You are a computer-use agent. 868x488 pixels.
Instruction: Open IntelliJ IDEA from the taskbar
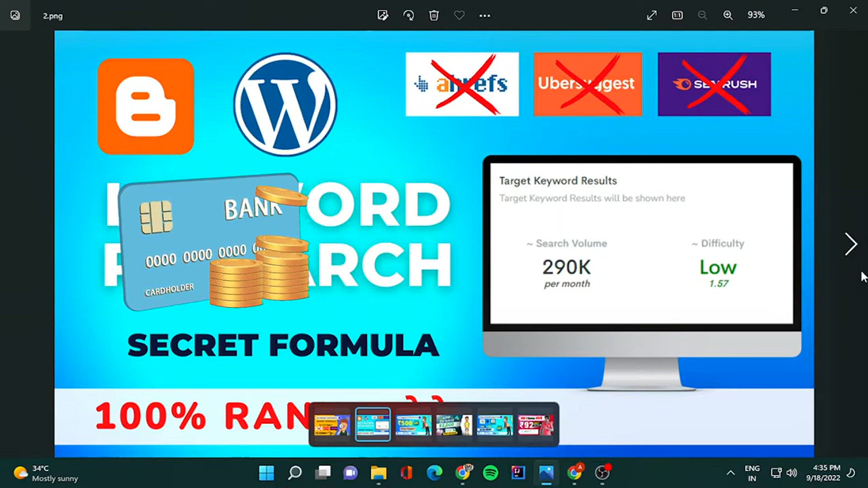click(518, 473)
